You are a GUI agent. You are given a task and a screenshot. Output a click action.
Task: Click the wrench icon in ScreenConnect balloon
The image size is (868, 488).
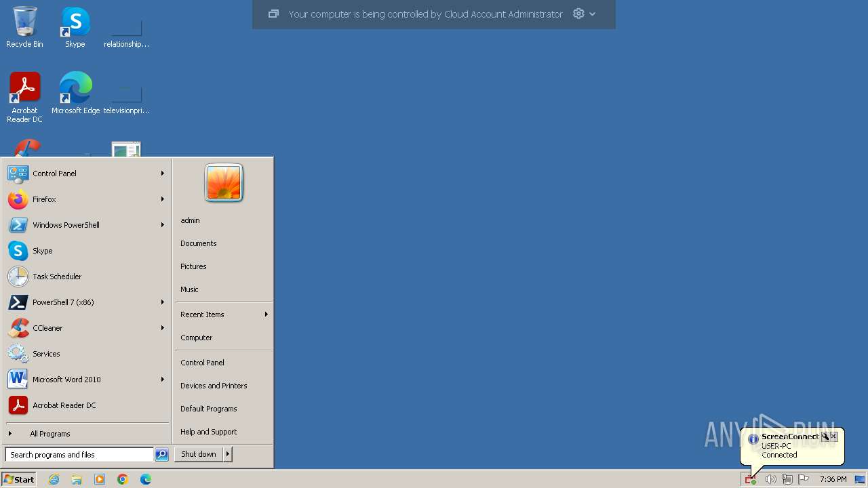click(x=825, y=436)
